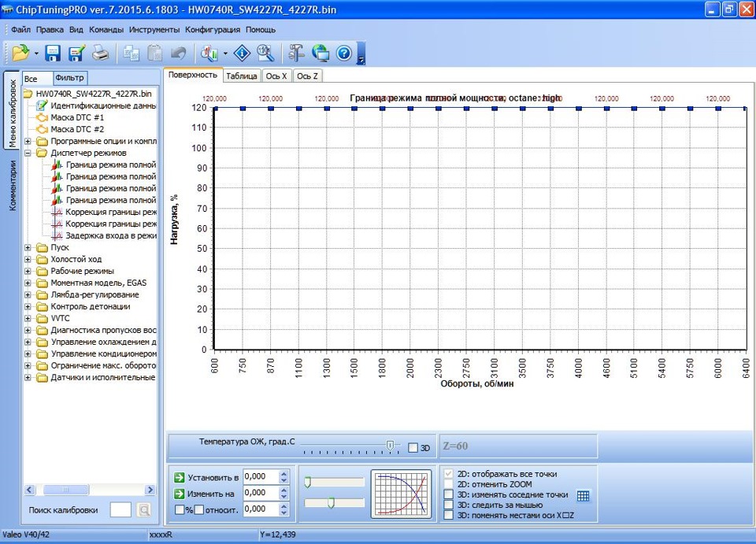Expand the Холостой ход folder
Viewport: 756px width, 544px height.
coord(28,259)
